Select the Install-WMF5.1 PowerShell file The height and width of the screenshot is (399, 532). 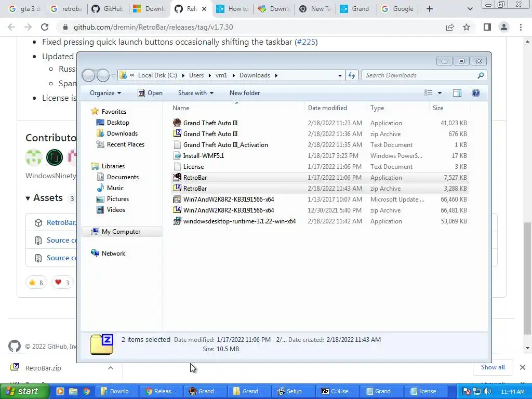pyautogui.click(x=320, y=156)
